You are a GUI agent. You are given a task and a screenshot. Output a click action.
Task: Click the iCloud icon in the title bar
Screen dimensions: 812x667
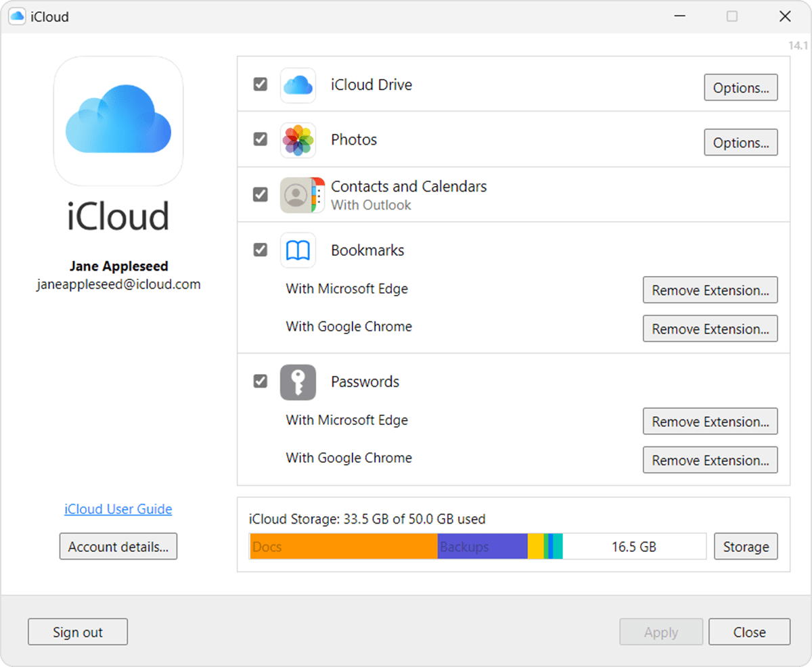click(x=16, y=16)
